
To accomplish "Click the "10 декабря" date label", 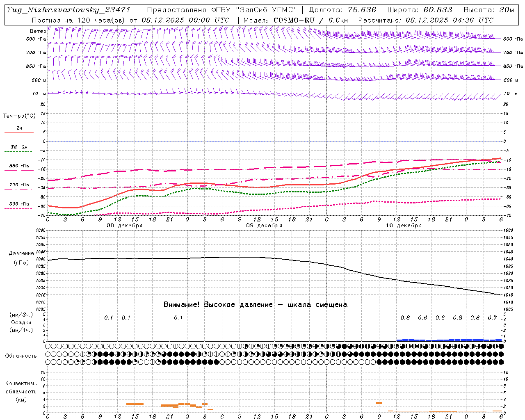I will coord(404,226).
